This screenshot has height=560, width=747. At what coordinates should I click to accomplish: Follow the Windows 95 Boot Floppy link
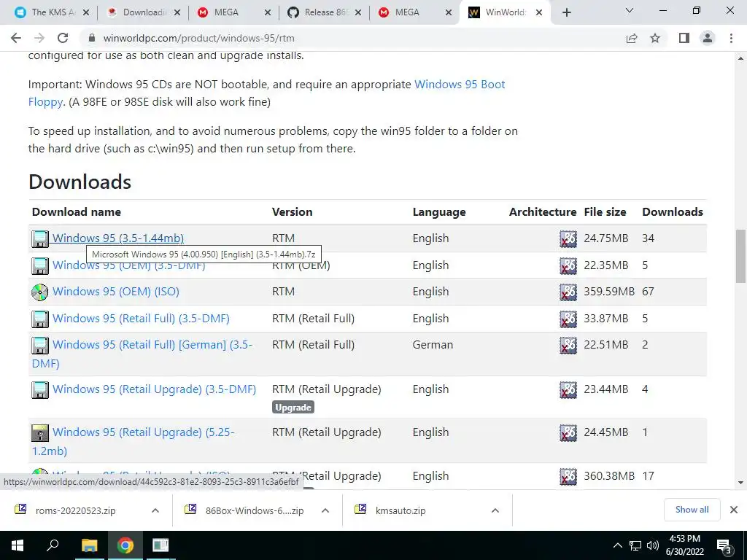[460, 85]
